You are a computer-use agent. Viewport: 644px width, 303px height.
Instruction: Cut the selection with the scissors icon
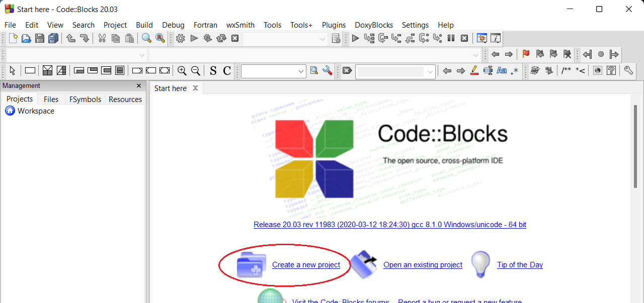click(102, 38)
